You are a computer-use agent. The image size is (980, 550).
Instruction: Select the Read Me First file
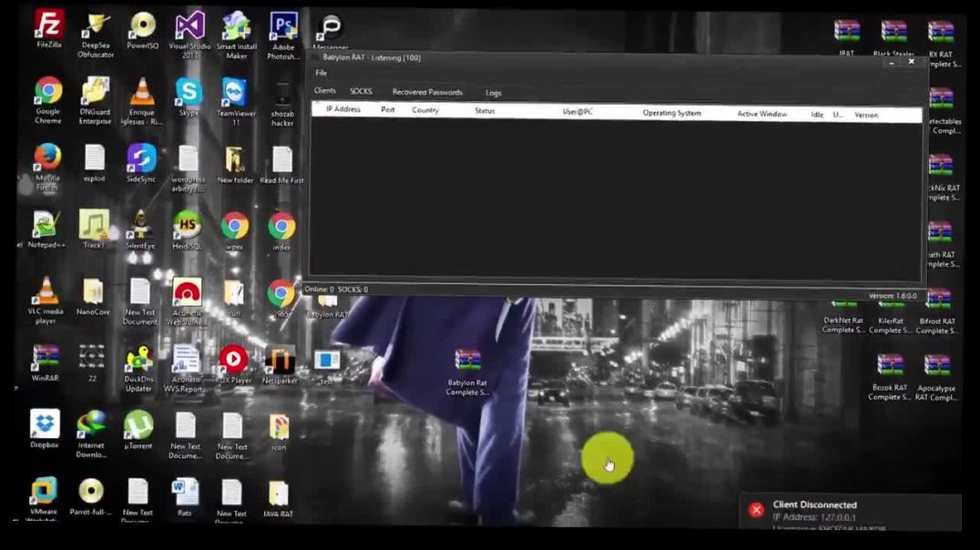click(x=281, y=165)
